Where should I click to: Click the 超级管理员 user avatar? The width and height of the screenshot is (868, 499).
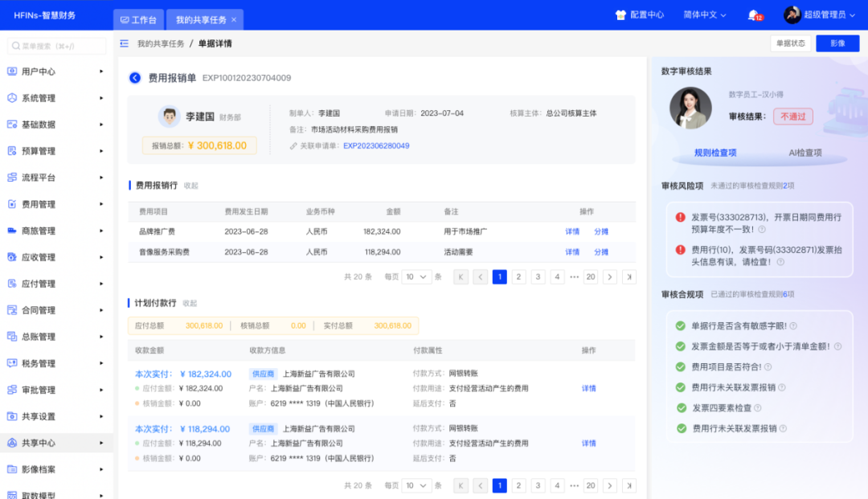point(792,15)
